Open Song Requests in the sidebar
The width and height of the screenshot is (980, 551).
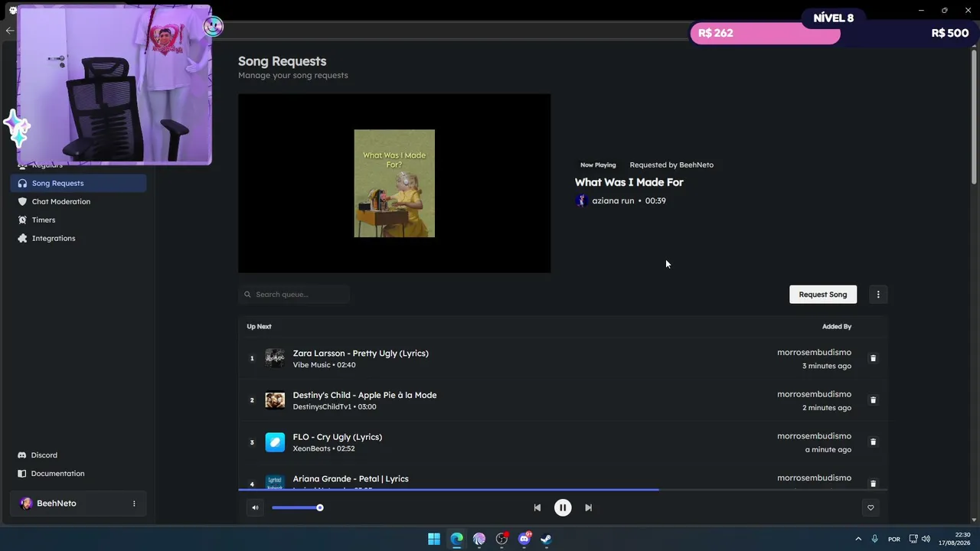click(x=78, y=183)
